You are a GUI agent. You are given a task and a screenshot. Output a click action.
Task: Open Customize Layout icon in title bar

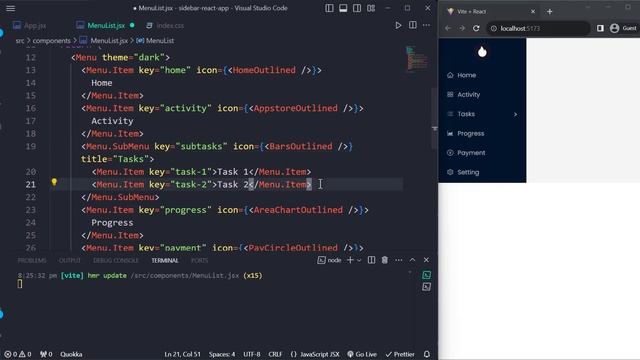click(x=371, y=8)
